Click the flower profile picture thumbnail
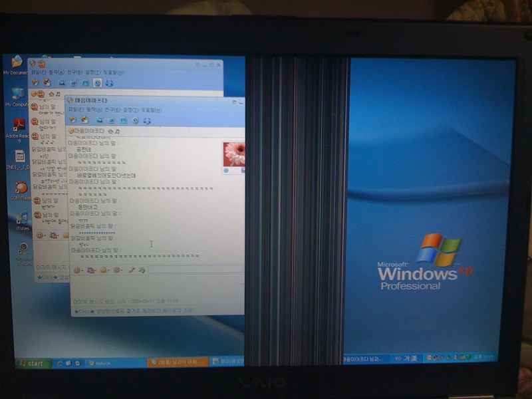The image size is (532, 399). (x=234, y=154)
